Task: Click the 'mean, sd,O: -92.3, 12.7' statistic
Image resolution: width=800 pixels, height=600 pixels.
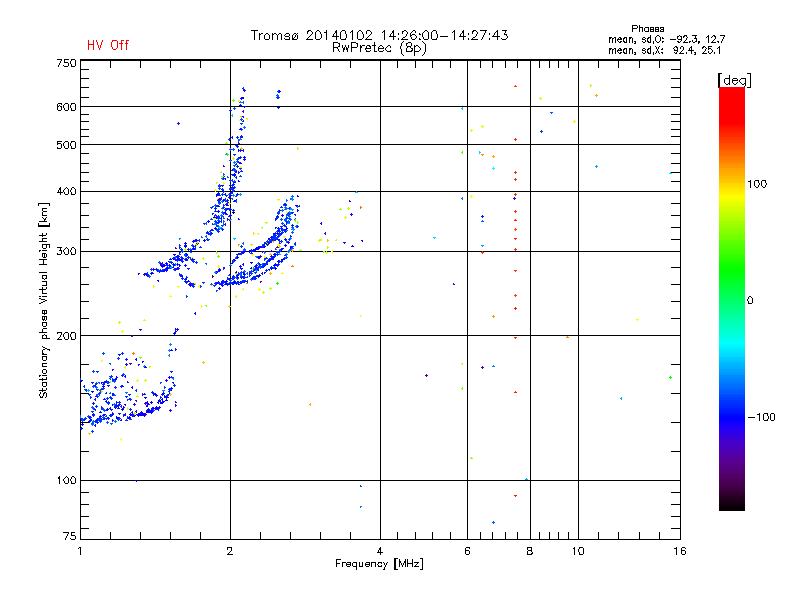Action: (x=666, y=39)
